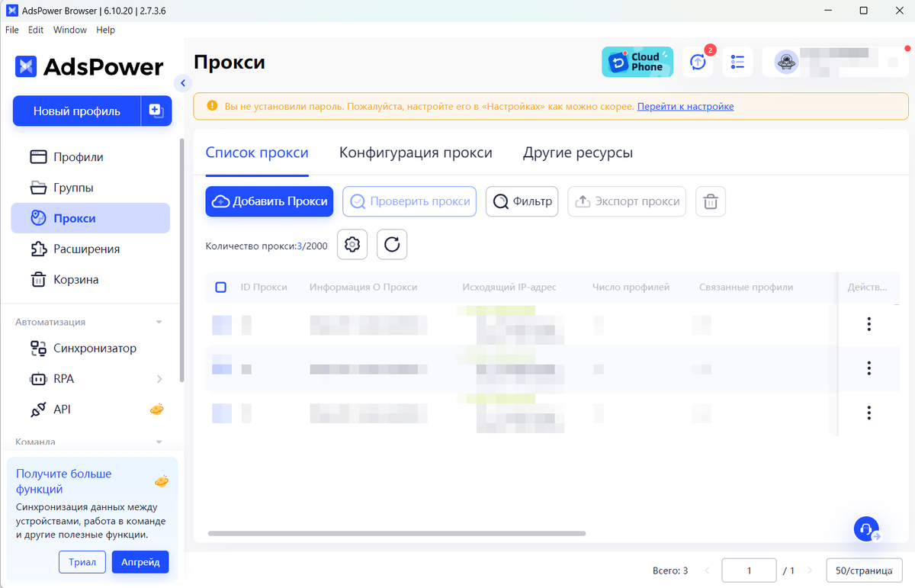Go to previous page arrow
This screenshot has height=588, width=915.
pos(706,570)
